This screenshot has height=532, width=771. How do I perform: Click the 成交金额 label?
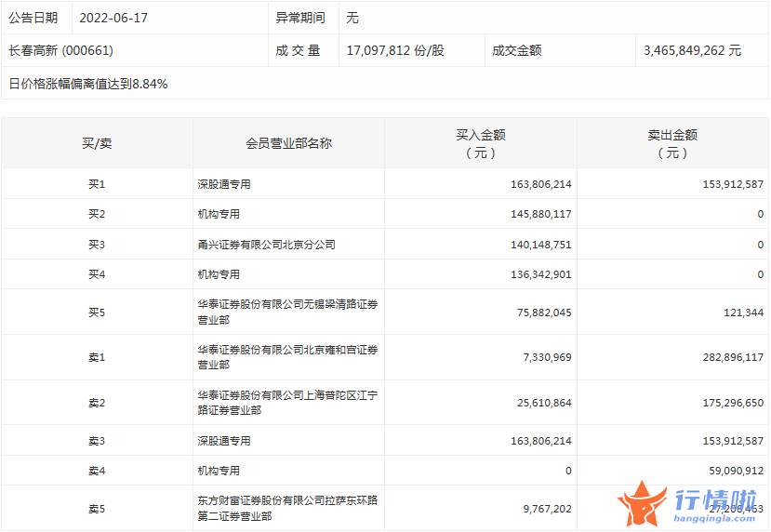click(517, 50)
